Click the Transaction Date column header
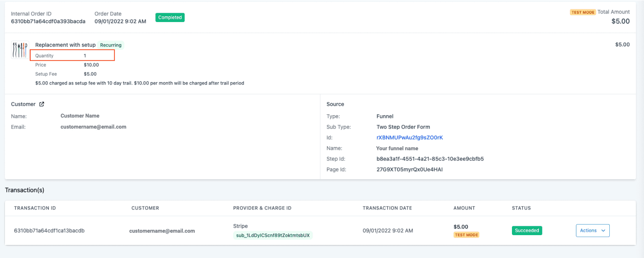The width and height of the screenshot is (644, 258). (387, 208)
